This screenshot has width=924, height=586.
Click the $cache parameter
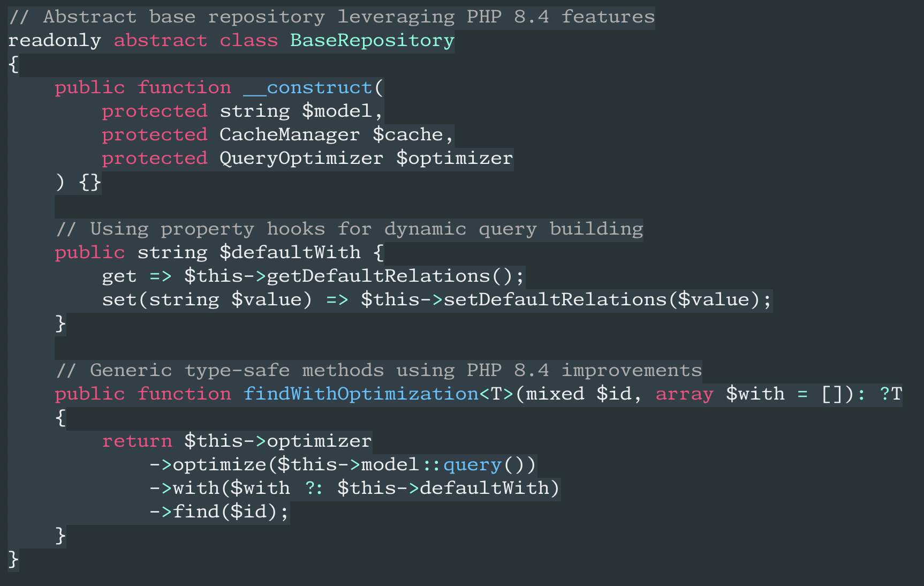[x=408, y=135]
